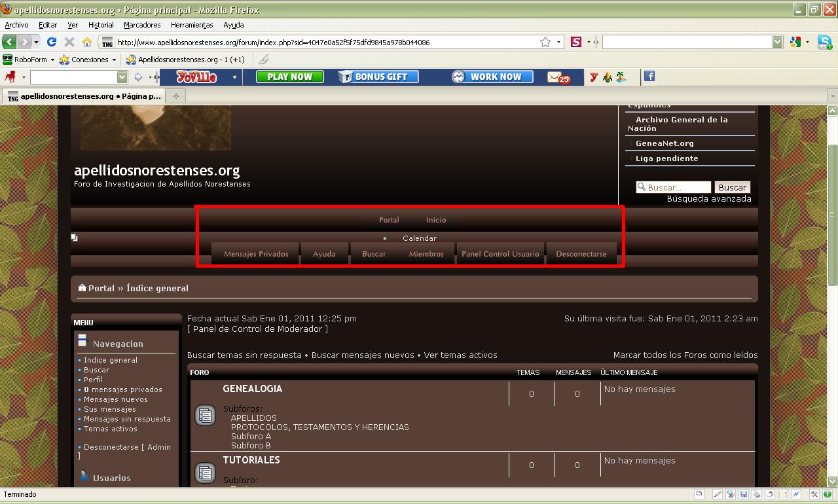Open the Búsqueda avanzada link

[x=709, y=199]
